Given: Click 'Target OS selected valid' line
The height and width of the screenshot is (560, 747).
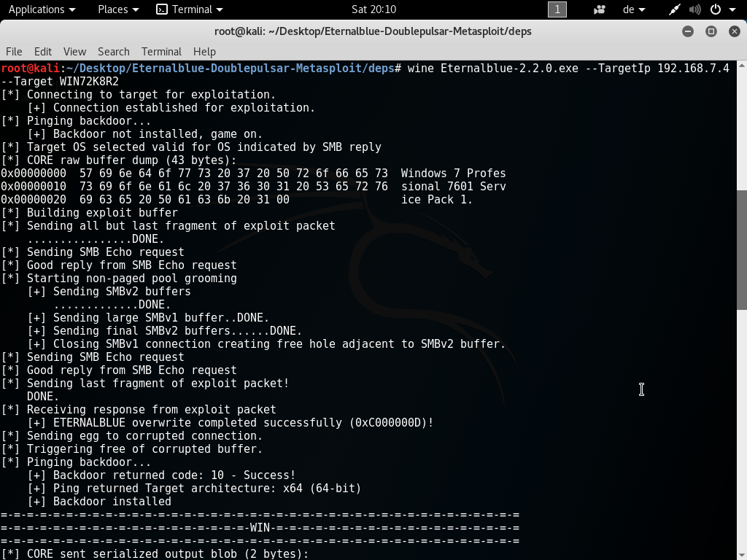Looking at the screenshot, I should coord(191,147).
